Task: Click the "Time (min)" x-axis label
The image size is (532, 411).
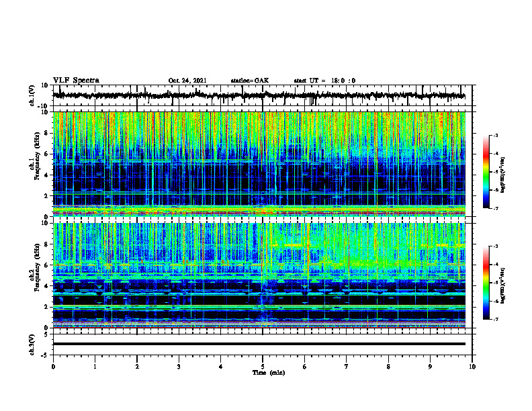Action: (269, 373)
